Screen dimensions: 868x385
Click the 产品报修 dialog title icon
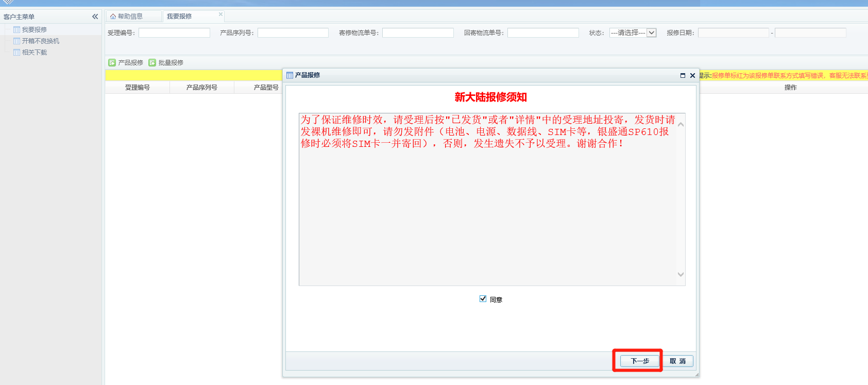290,75
